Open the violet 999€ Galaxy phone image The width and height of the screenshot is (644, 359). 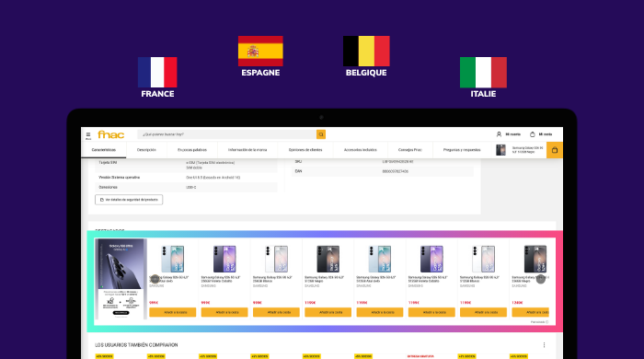click(224, 259)
